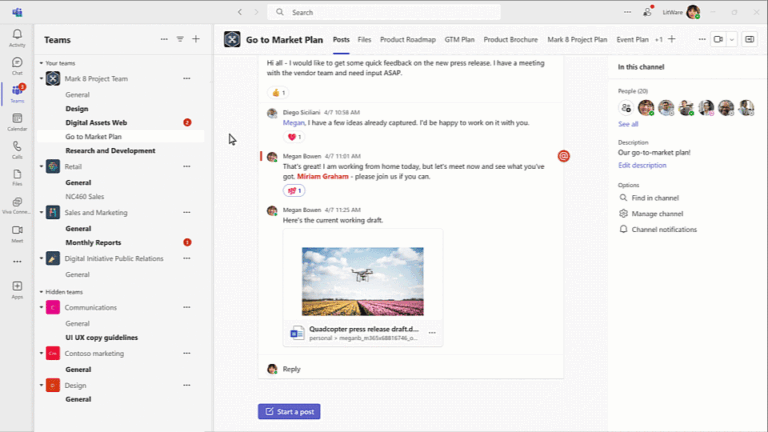768x432 pixels.
Task: Collapse the Retail team
Action: click(x=41, y=167)
